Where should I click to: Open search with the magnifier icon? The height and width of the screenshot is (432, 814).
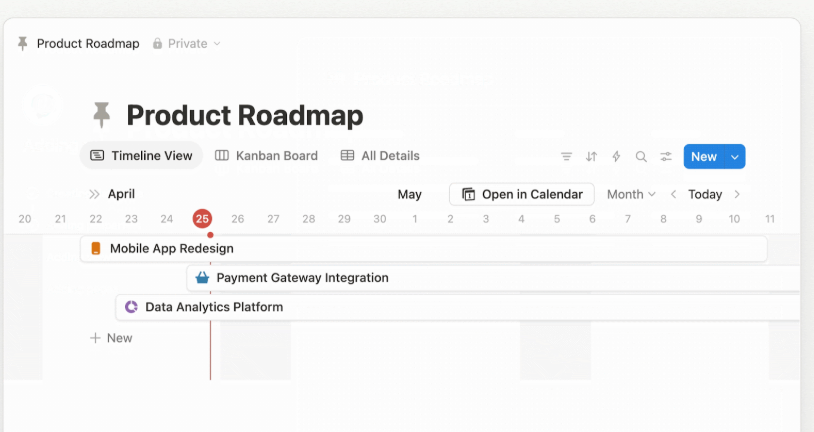641,156
